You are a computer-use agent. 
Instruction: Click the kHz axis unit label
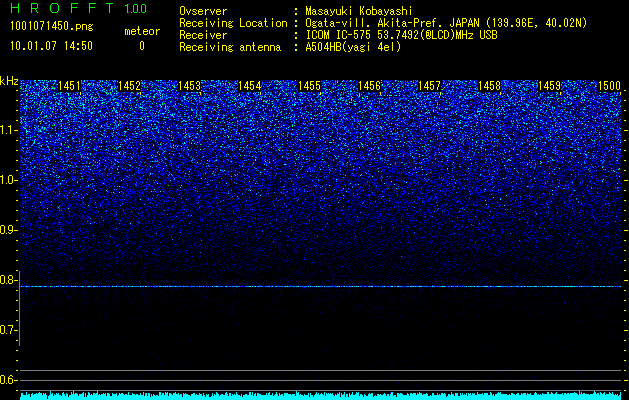coord(9,81)
